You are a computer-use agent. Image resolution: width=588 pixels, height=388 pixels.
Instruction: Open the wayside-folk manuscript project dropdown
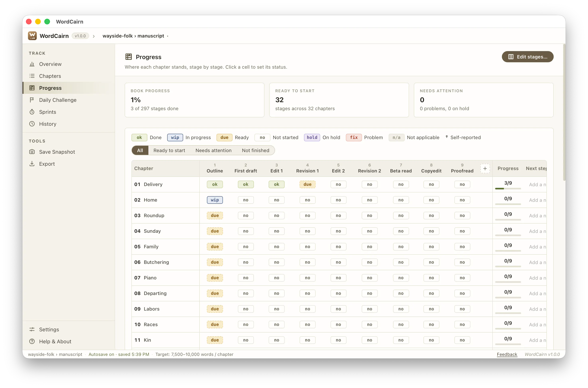pyautogui.click(x=135, y=36)
